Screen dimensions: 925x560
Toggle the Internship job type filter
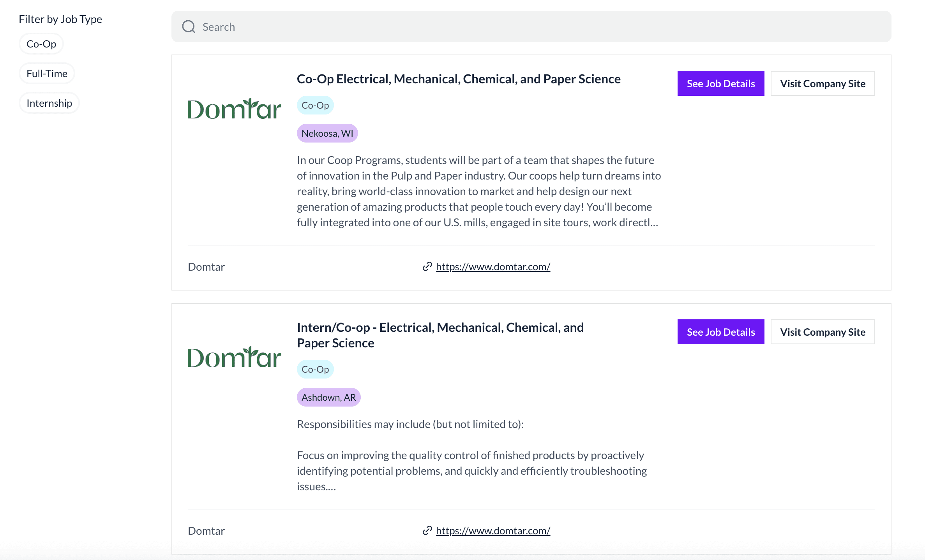point(49,103)
